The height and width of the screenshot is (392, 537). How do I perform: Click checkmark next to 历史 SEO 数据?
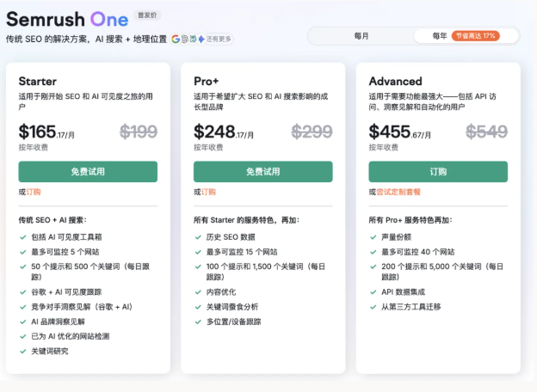(199, 236)
